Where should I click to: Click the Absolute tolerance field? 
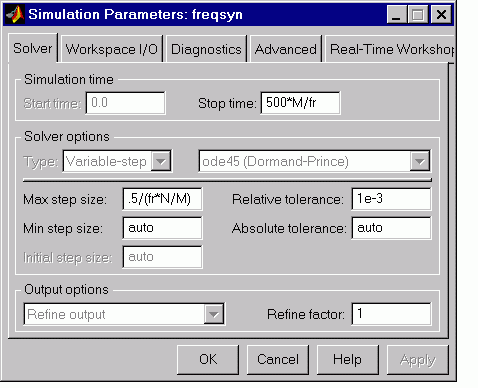(x=391, y=228)
